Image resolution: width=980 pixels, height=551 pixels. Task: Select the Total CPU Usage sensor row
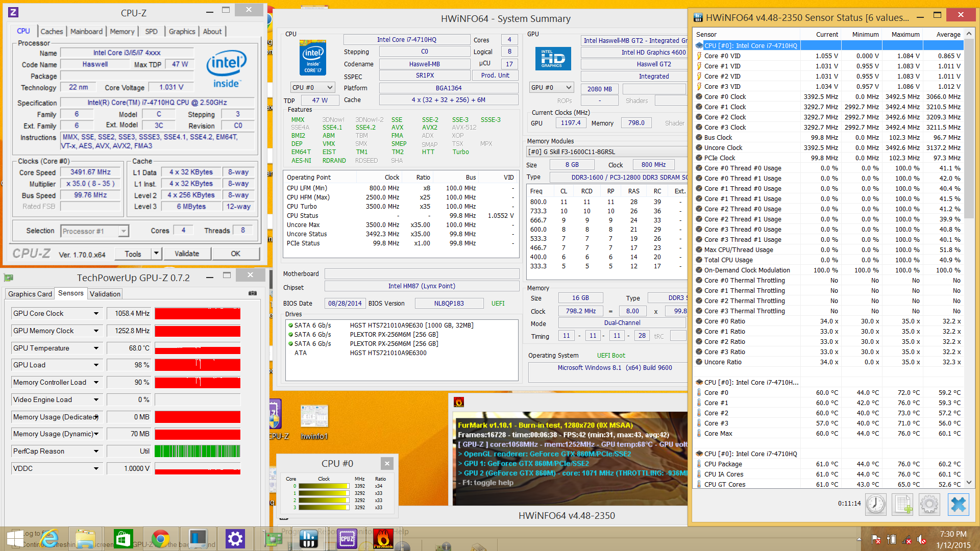pyautogui.click(x=828, y=260)
